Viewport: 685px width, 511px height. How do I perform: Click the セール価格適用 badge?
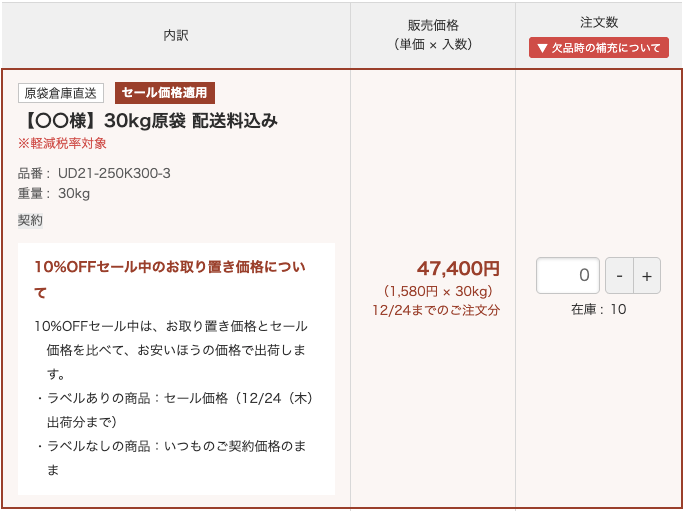(x=165, y=93)
